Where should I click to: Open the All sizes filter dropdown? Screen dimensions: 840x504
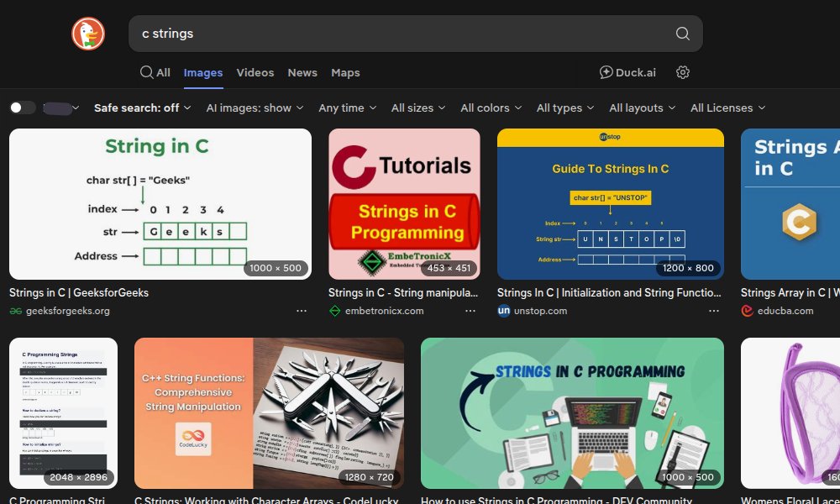pos(418,108)
